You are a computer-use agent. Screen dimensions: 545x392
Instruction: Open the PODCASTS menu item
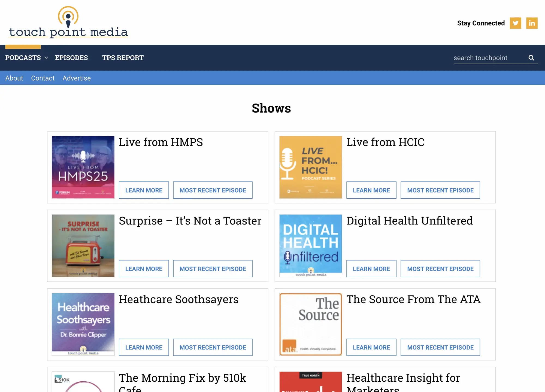(23, 58)
